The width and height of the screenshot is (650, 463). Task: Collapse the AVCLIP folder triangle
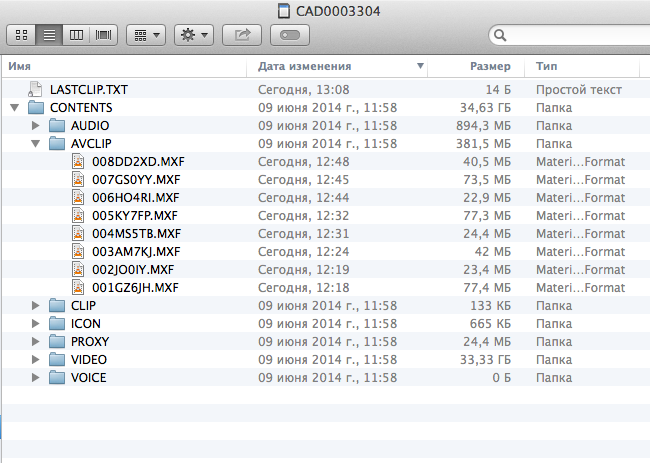[35, 144]
